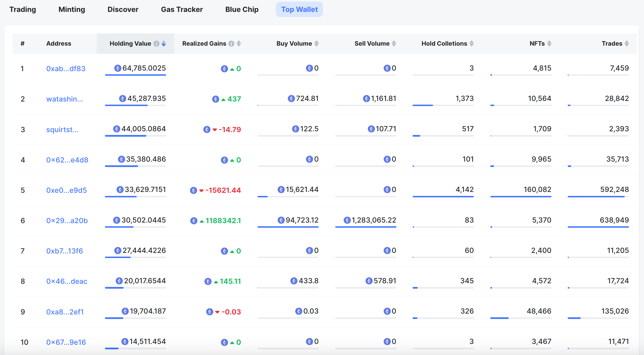Sort by Buy Volume using sort arrows

click(316, 44)
